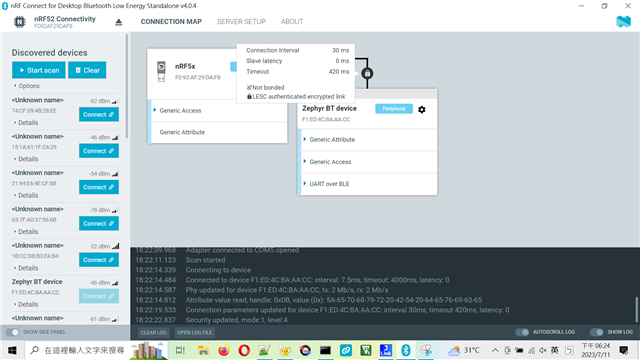Click the Open Log File button
This screenshot has height=360, width=640.
[195, 333]
